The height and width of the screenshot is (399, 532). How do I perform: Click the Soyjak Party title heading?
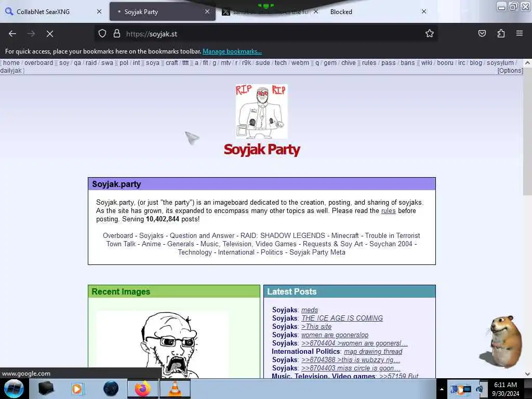262,150
